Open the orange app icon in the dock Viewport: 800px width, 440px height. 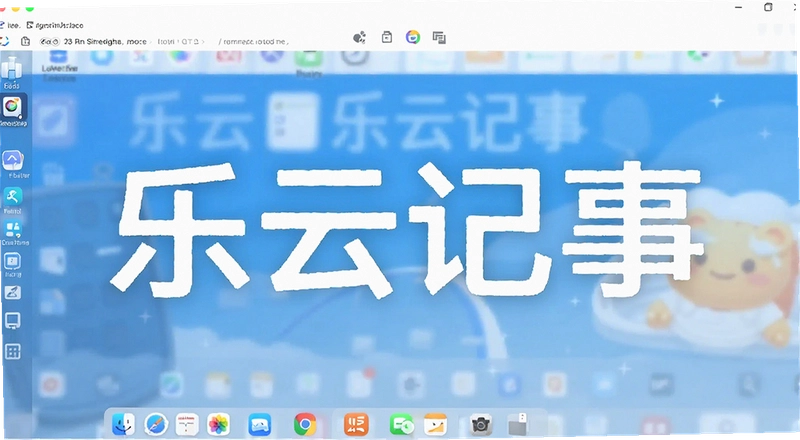[x=356, y=424]
